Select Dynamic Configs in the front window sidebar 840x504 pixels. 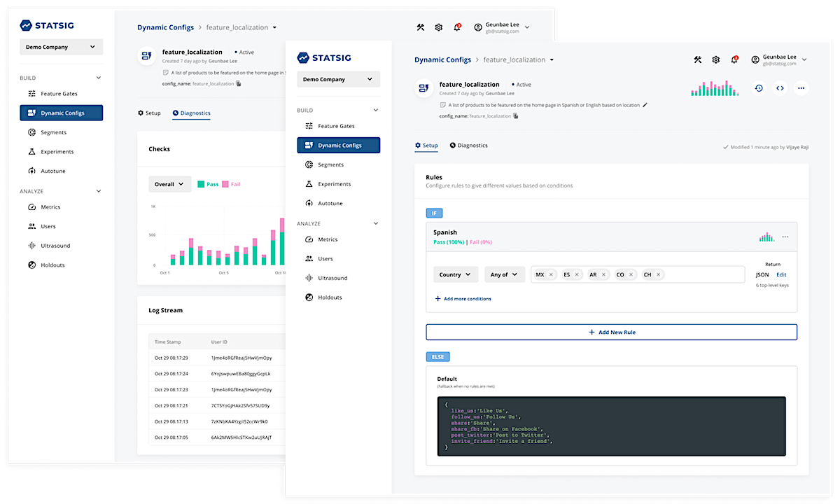tap(339, 145)
